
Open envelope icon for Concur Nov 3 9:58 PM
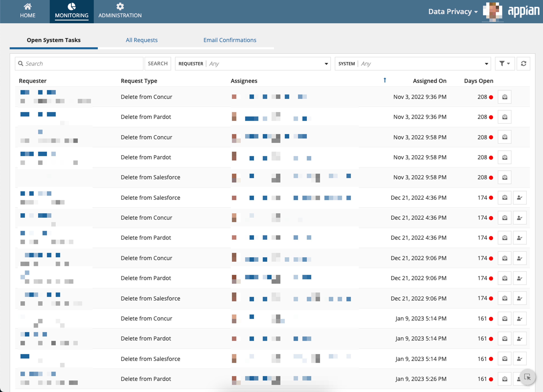pos(504,137)
